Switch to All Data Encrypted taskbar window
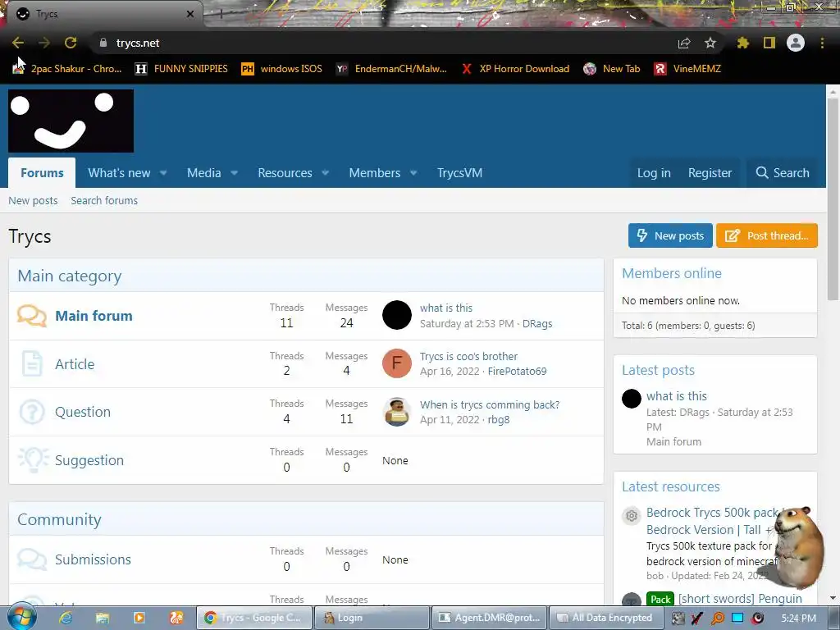The width and height of the screenshot is (840, 630). point(605,618)
